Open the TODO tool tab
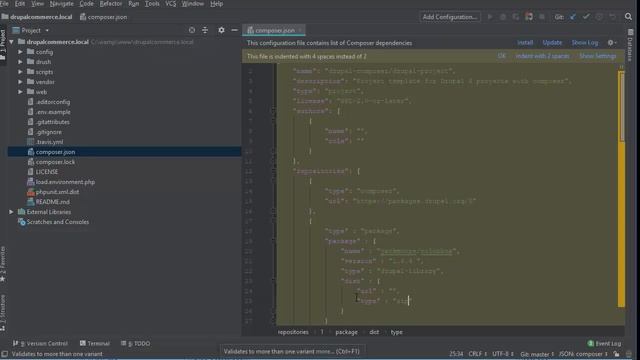Image resolution: width=640 pixels, height=360 pixels. (x=136, y=343)
